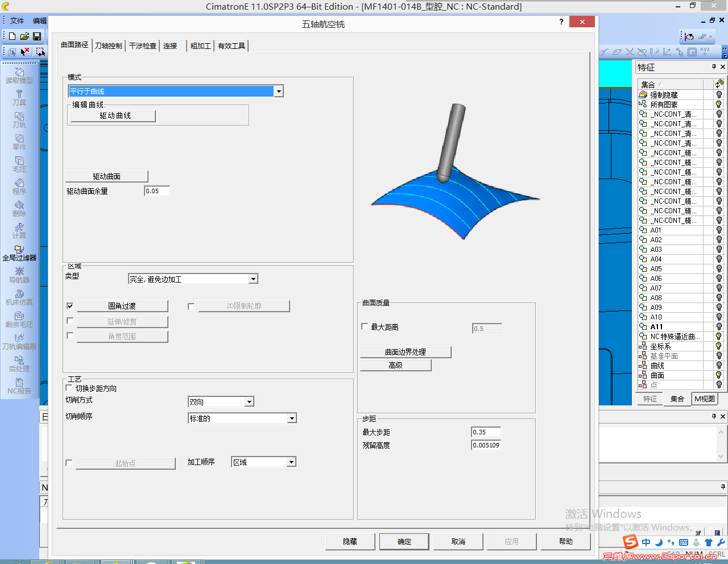
Task: Open the 刀轨编辑器 sidebar tool
Action: 19,342
